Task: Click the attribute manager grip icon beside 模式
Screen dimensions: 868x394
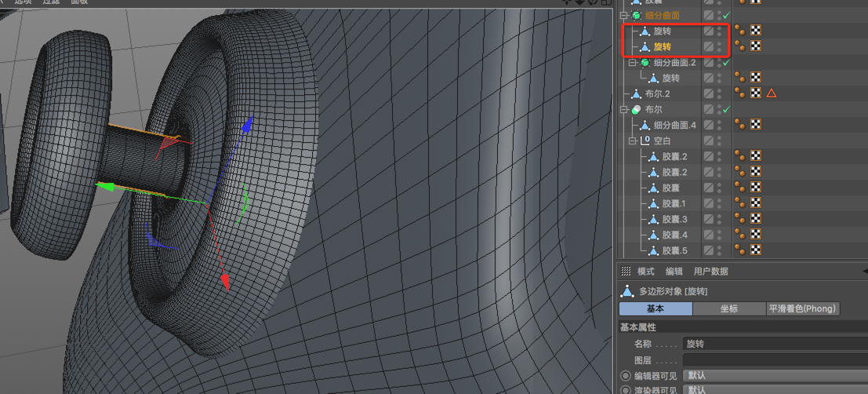Action: point(626,271)
